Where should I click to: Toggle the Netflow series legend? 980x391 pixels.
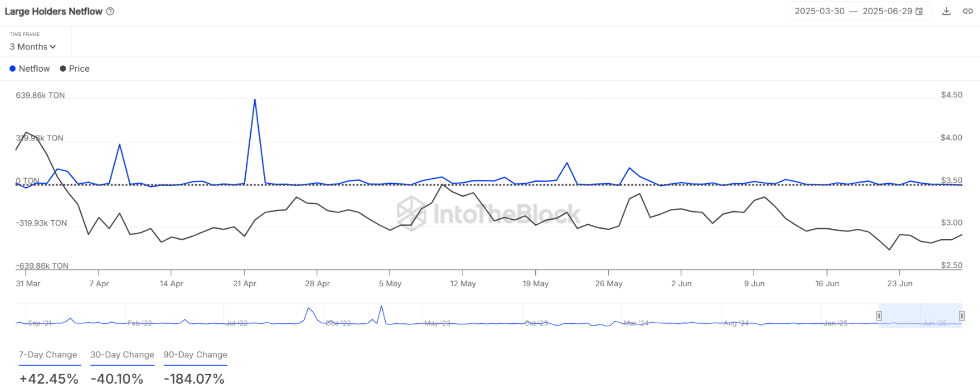pyautogui.click(x=30, y=69)
